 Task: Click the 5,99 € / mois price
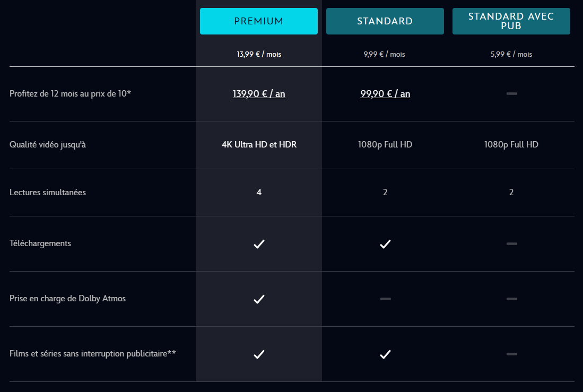511,54
